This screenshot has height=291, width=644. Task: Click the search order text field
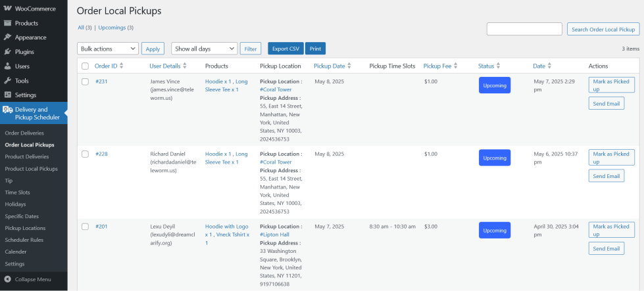(x=524, y=29)
